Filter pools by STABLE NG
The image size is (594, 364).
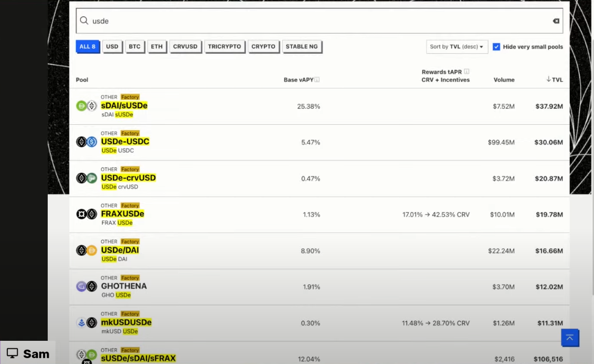[302, 47]
